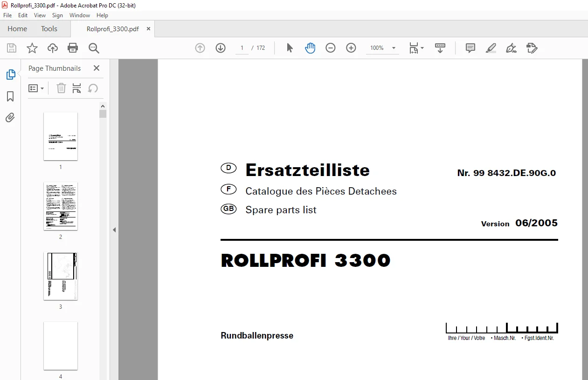Image resolution: width=588 pixels, height=380 pixels.
Task: Open the stamp/send for signature tool
Action: [532, 48]
